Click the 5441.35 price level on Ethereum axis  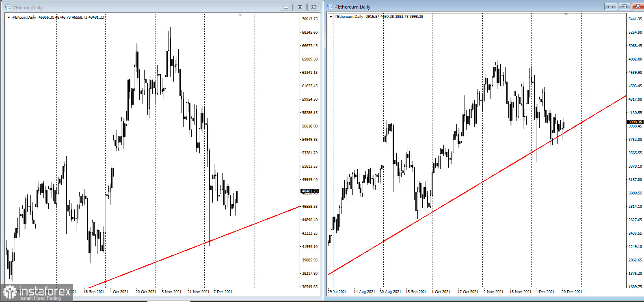click(635, 19)
